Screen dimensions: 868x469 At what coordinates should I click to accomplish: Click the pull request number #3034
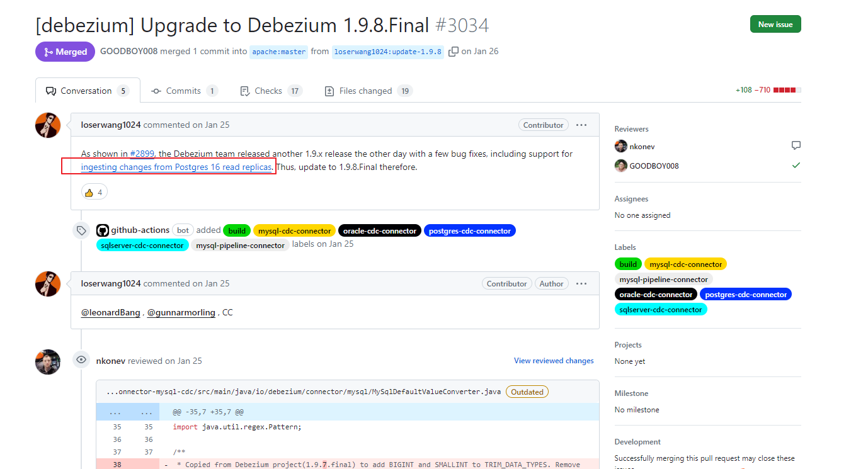pos(462,25)
